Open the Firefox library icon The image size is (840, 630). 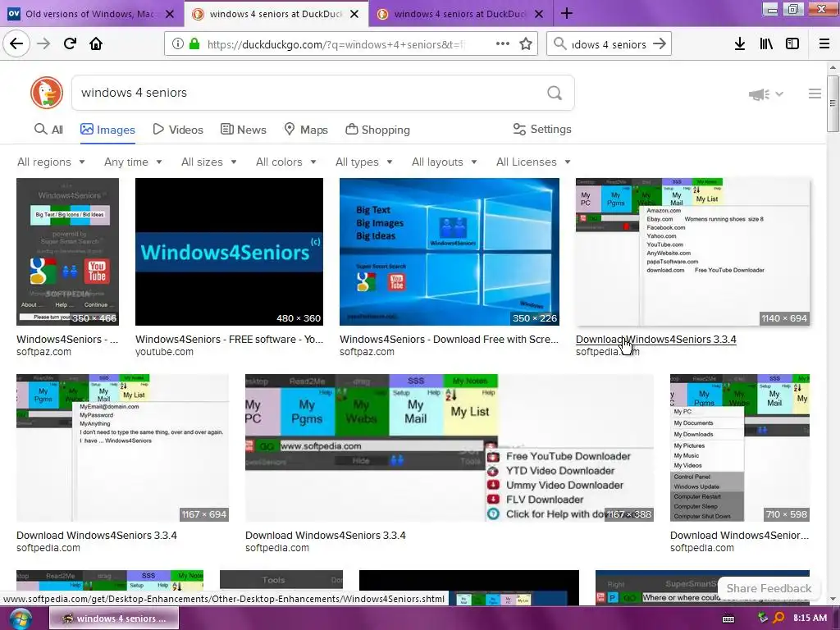(x=766, y=44)
